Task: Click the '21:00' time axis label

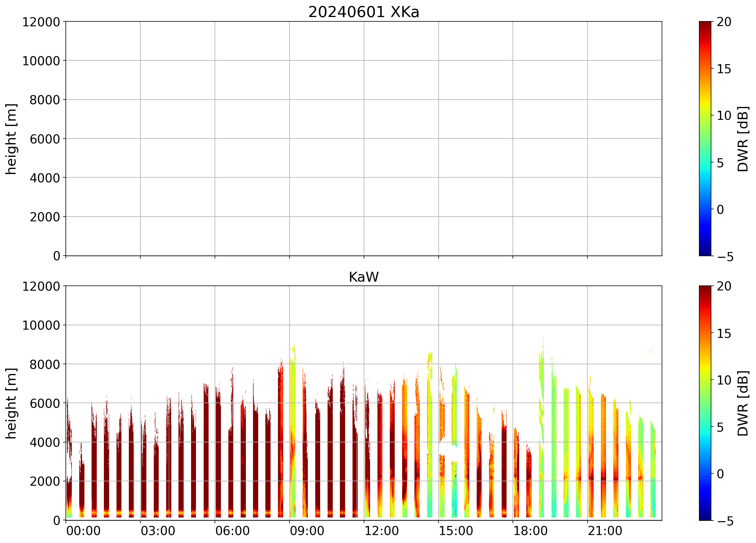Action: pyautogui.click(x=605, y=531)
